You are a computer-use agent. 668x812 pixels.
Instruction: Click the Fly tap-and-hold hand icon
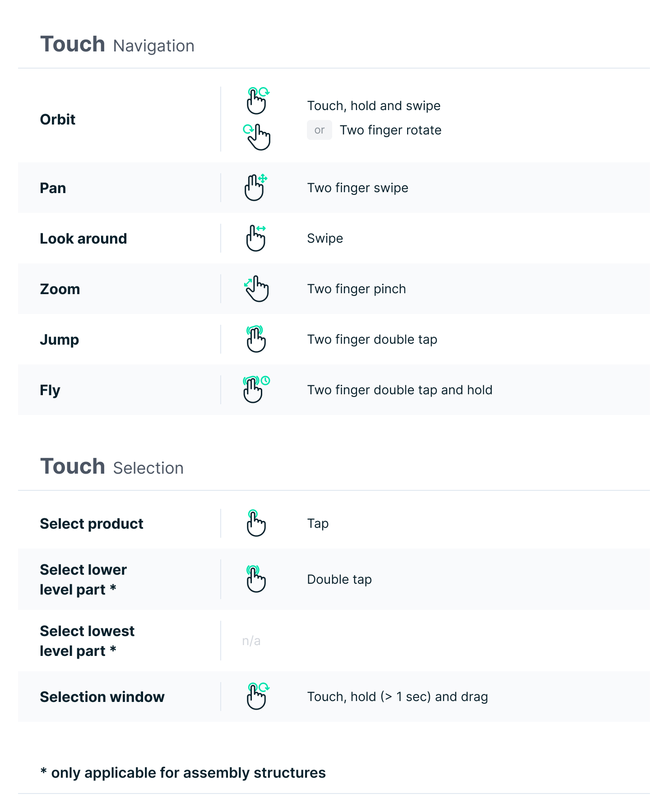point(255,389)
